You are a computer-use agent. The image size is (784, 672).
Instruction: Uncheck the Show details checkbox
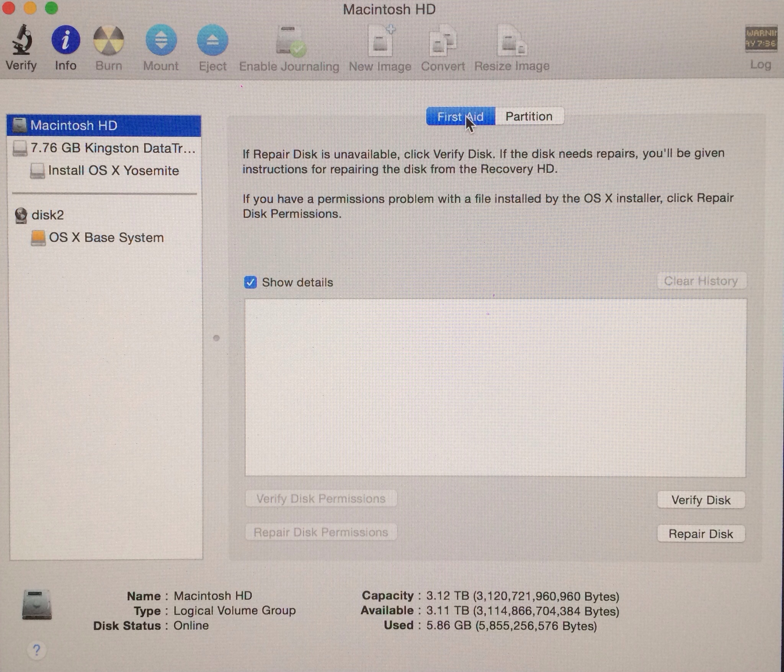(250, 282)
